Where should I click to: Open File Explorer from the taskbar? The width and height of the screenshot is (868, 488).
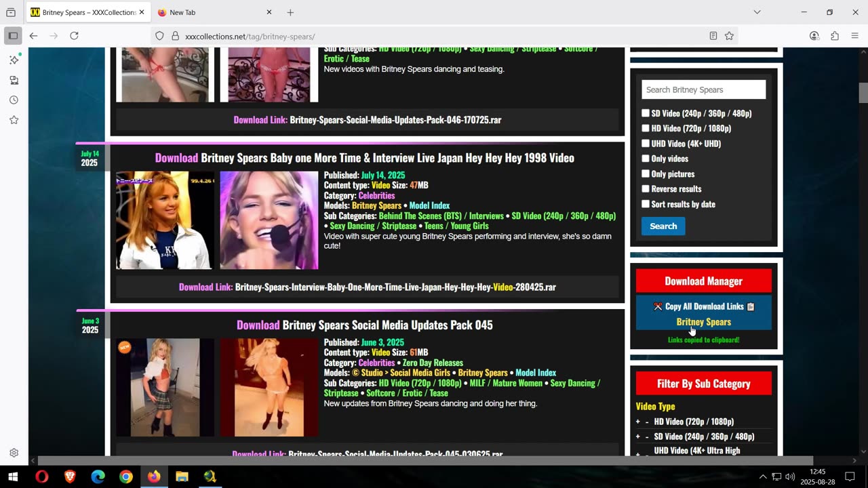(182, 476)
